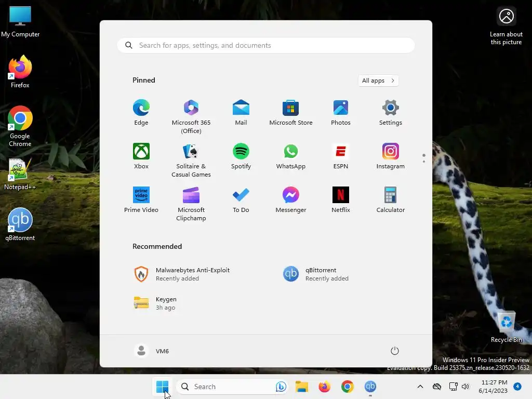Click the cloud sync tray icon
Image resolution: width=532 pixels, height=399 pixels.
436,387
